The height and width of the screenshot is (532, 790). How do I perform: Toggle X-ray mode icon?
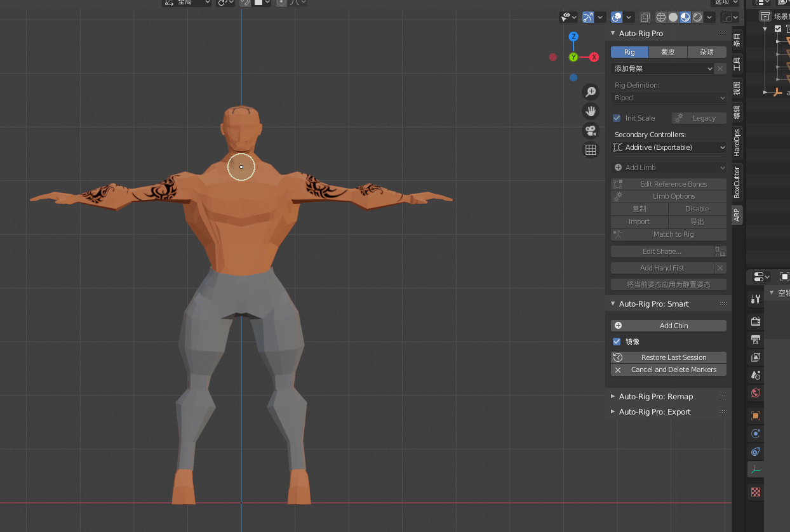point(645,17)
